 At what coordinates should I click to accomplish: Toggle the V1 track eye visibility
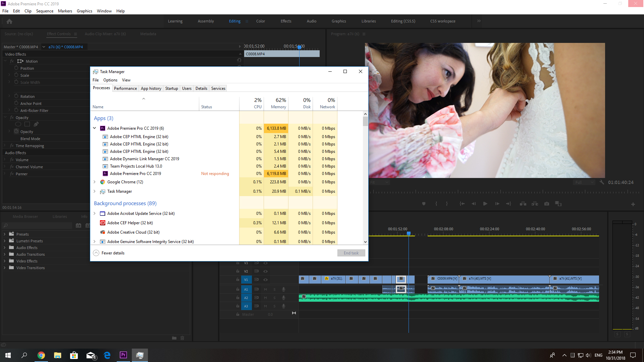265,280
